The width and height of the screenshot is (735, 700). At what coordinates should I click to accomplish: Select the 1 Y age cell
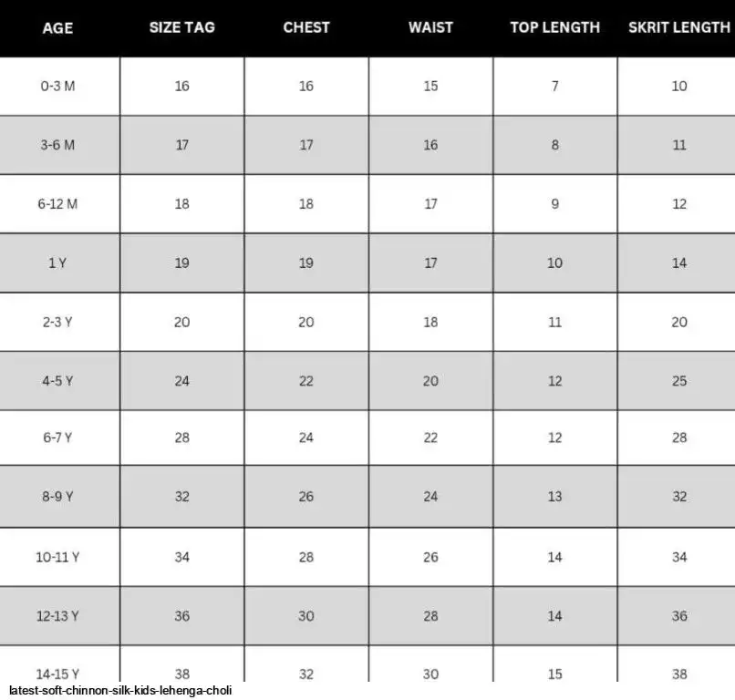(x=57, y=263)
